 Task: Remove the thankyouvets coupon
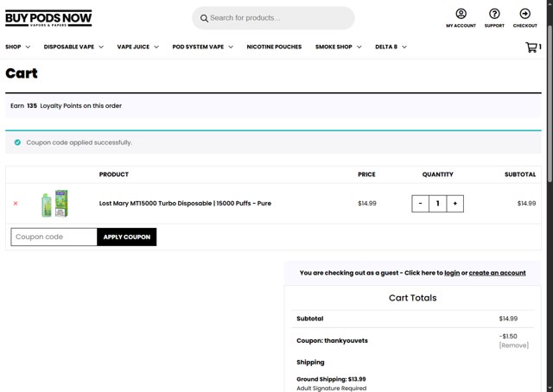pos(513,345)
